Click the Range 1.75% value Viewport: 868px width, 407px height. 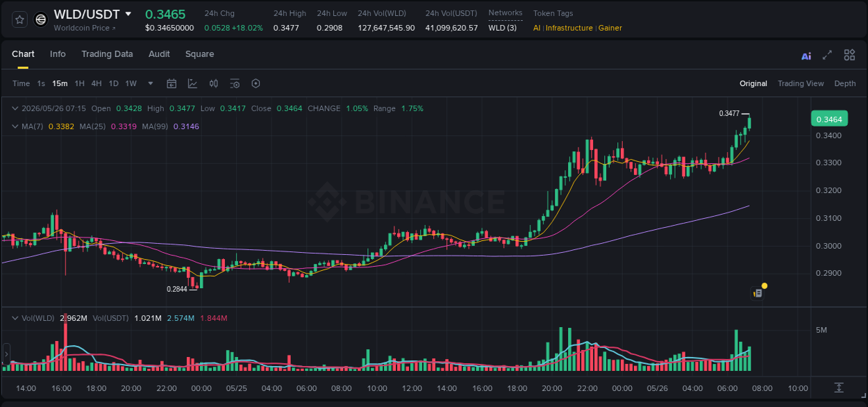pos(412,108)
